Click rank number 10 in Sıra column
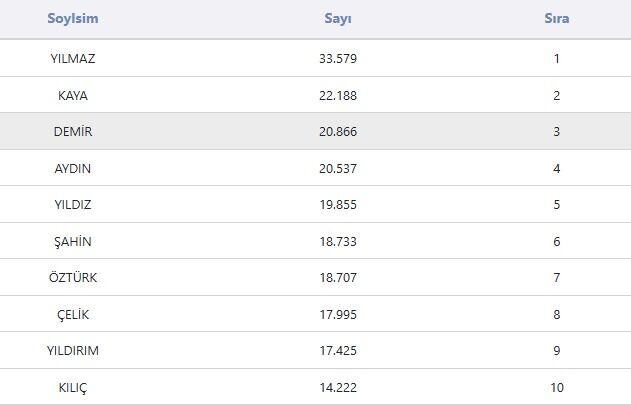 (x=557, y=387)
